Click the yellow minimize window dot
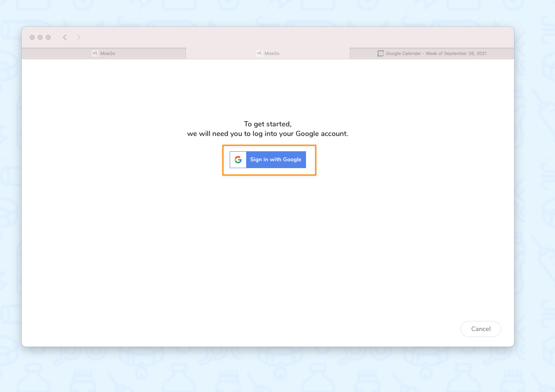The height and width of the screenshot is (392, 555). coord(40,37)
